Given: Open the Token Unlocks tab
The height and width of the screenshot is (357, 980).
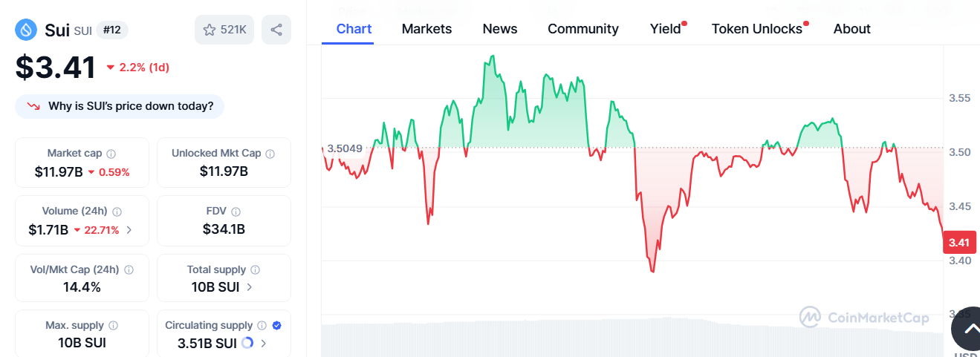Looking at the screenshot, I should point(757,29).
